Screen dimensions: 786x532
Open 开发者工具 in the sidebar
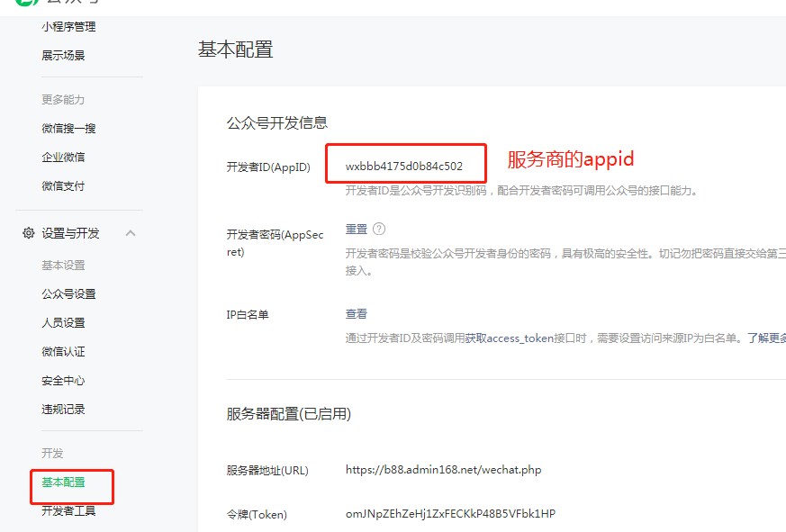pyautogui.click(x=68, y=511)
